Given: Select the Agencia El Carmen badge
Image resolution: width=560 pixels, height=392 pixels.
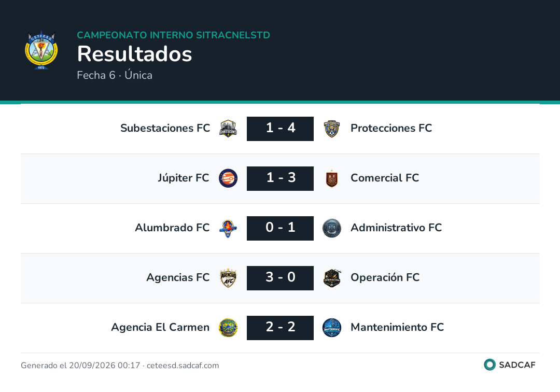Looking at the screenshot, I should pos(228,328).
